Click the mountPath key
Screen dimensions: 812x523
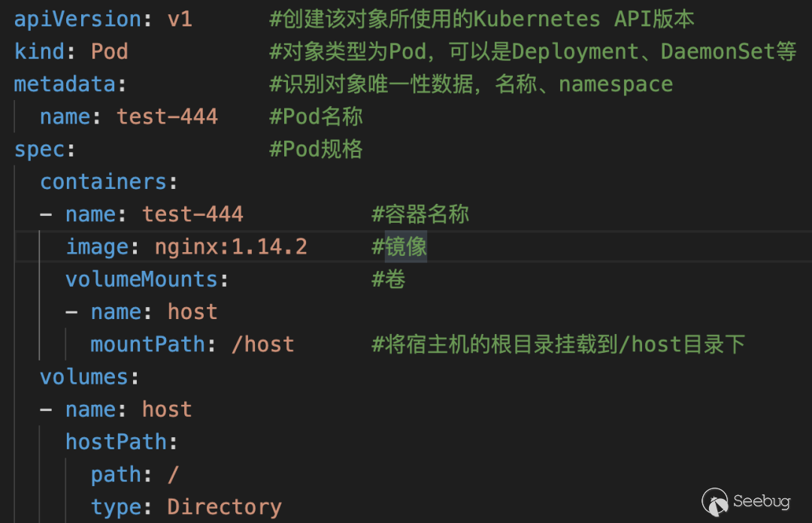tap(148, 345)
